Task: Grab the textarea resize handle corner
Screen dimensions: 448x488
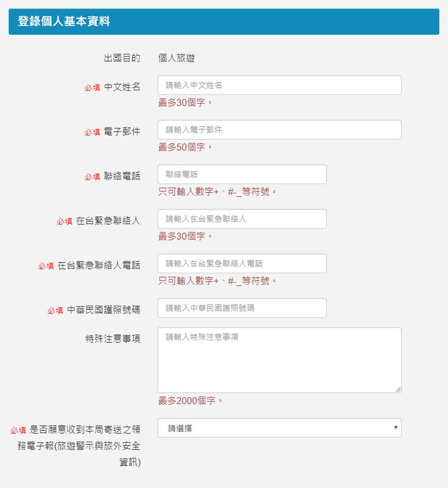Action: 398,390
